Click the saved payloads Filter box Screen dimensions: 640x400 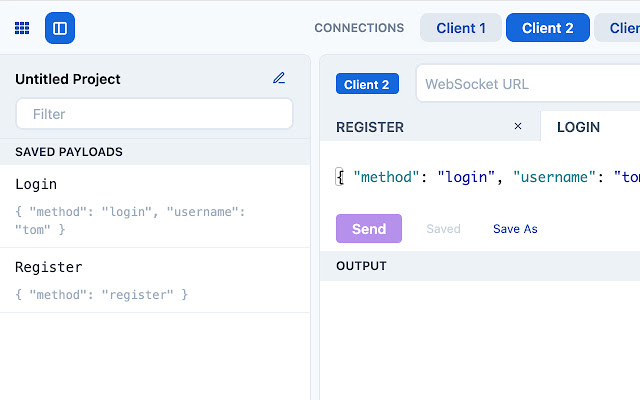(x=155, y=114)
